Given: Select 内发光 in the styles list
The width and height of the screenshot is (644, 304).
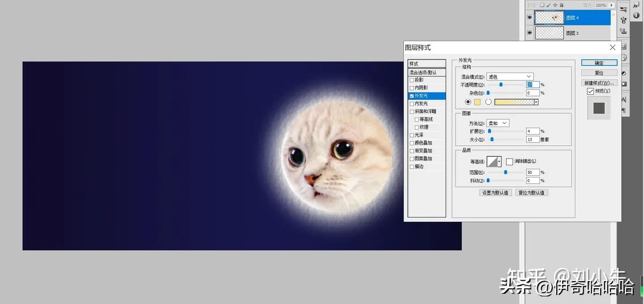Looking at the screenshot, I should tap(421, 103).
